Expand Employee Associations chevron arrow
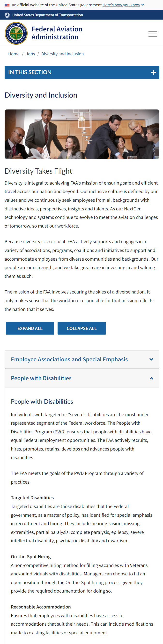Viewport: 163px width, 644px height. 151,359
